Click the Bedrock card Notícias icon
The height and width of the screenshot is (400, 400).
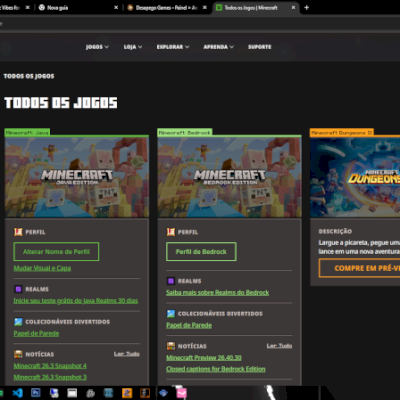[171, 346]
